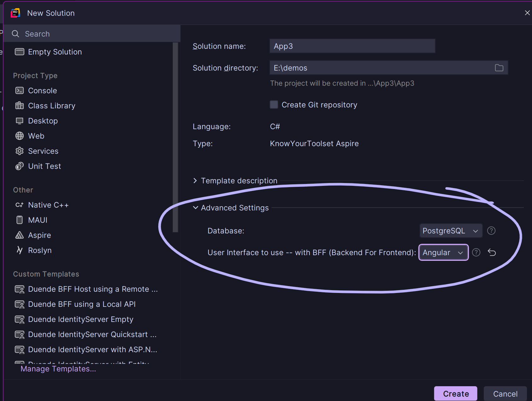
Task: Select Services project type text
Action: point(43,151)
